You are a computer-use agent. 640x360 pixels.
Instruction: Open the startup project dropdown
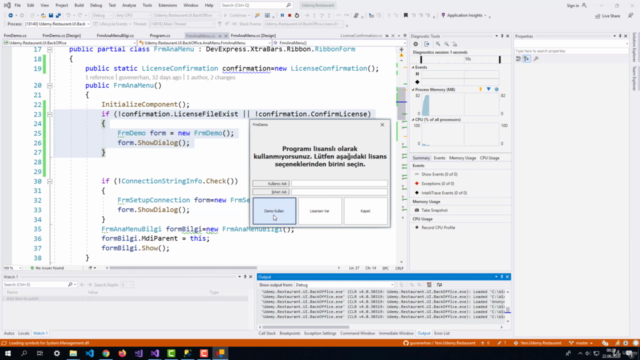point(186,16)
